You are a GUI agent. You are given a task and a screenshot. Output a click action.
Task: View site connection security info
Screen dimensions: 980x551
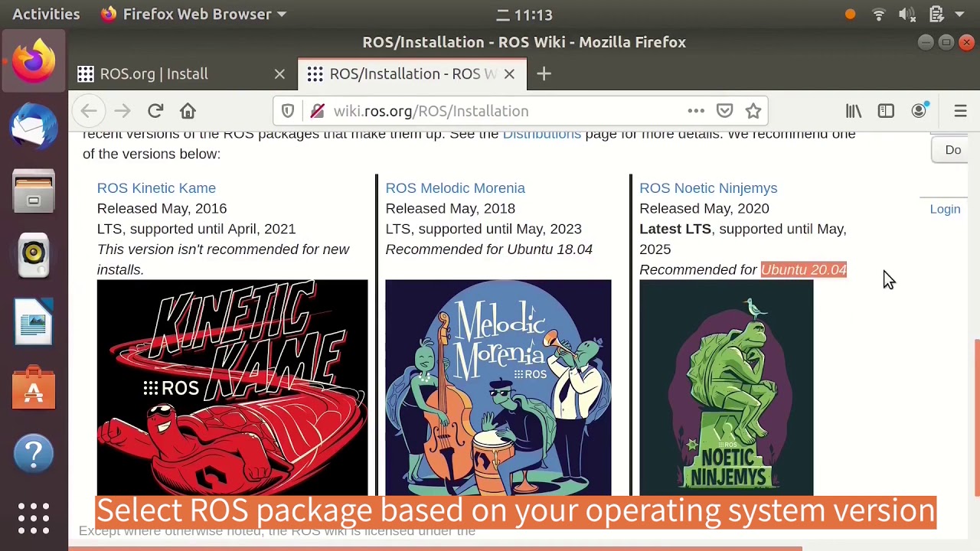[317, 111]
